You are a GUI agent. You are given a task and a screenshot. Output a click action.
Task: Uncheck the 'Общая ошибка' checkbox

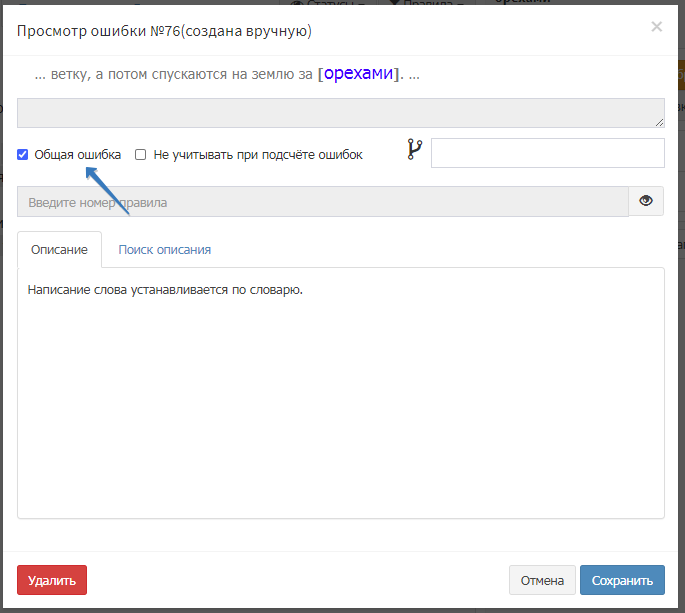(x=23, y=155)
